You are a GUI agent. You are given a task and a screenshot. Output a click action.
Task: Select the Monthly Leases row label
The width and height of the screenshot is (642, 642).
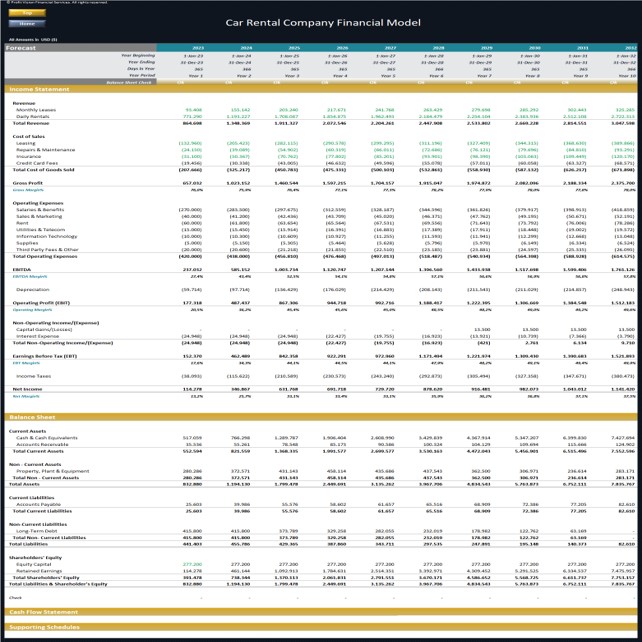click(x=36, y=110)
